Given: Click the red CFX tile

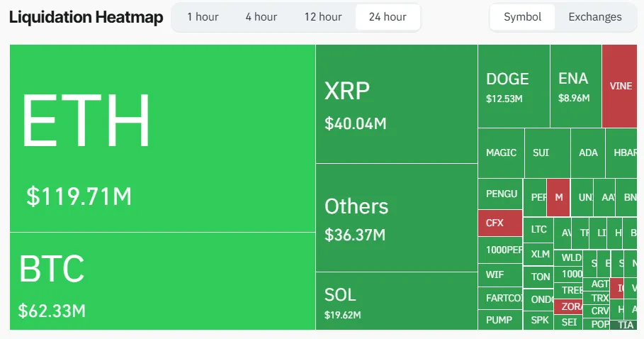Looking at the screenshot, I should pyautogui.click(x=499, y=223).
